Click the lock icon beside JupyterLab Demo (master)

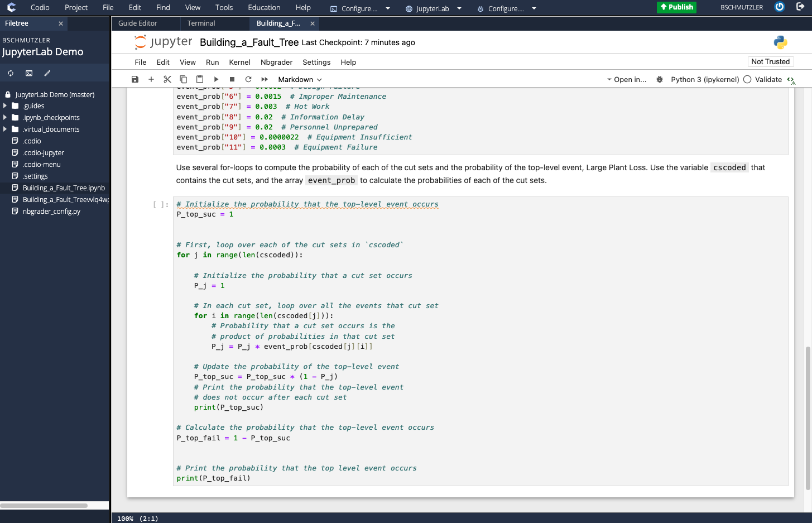(8, 94)
